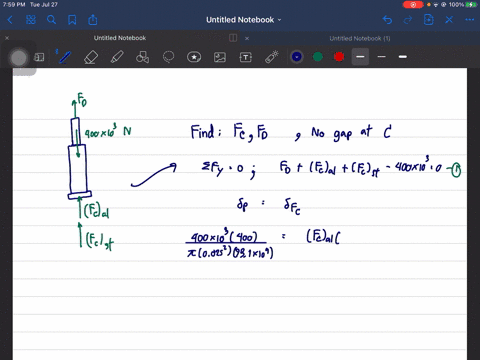Select the thick stroke width option
This screenshot has width=480, height=360.
pos(403,57)
